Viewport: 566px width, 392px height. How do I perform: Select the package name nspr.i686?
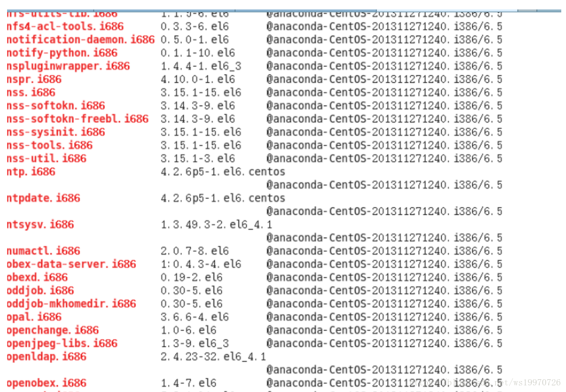tap(34, 80)
